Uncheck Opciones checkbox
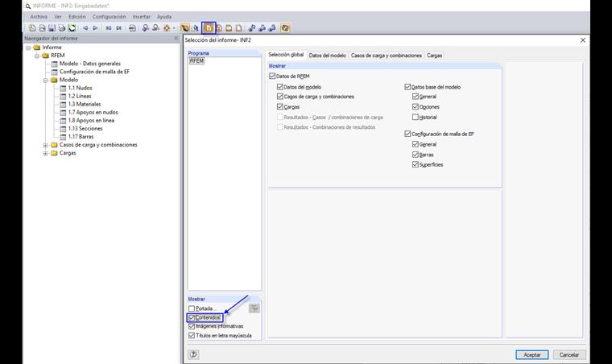This screenshot has width=612, height=364. [416, 106]
